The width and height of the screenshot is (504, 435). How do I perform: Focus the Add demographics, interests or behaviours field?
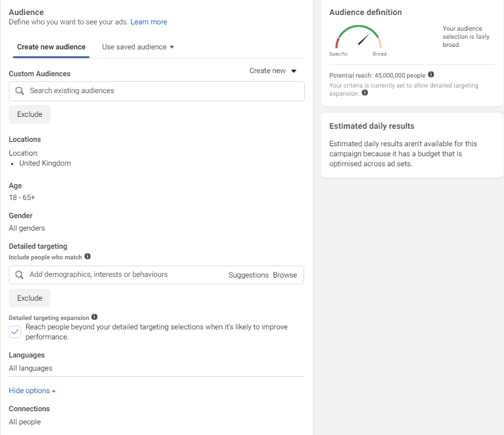125,275
